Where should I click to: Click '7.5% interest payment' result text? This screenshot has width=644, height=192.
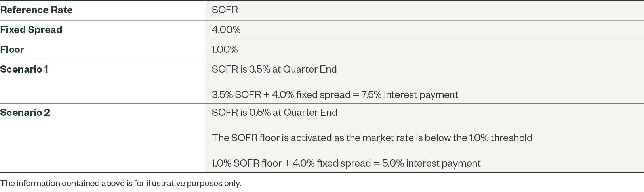click(410, 95)
